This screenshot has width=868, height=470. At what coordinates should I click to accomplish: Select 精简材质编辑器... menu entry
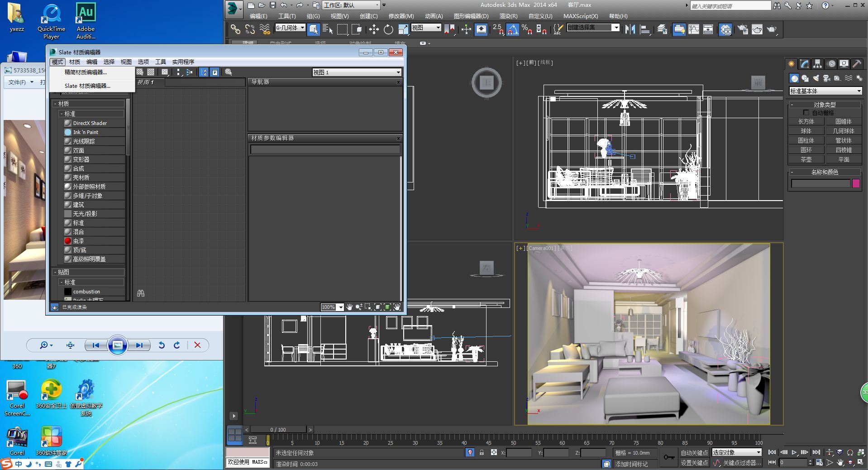[86, 72]
